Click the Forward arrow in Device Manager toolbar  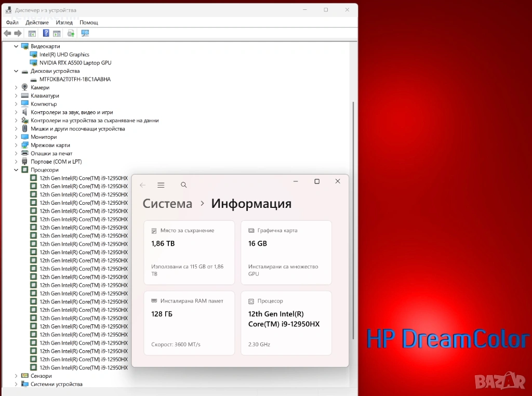point(18,33)
